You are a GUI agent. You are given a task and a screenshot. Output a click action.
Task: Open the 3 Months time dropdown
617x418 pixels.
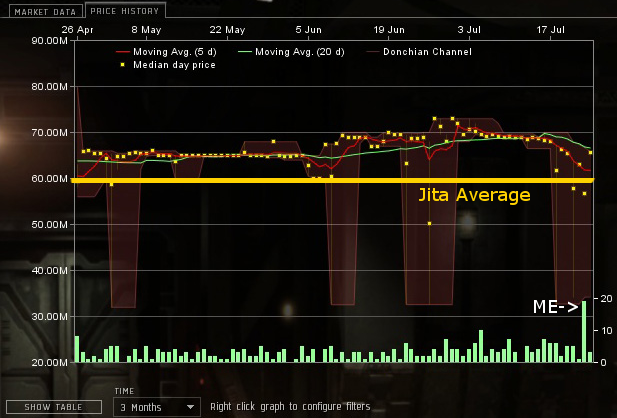(x=156, y=407)
